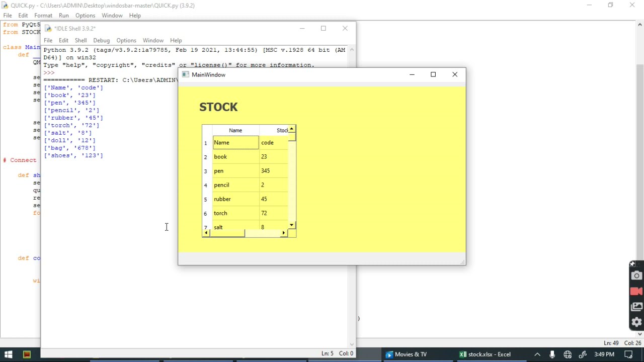
Task: Click the microphone tray icon
Action: tap(552, 354)
